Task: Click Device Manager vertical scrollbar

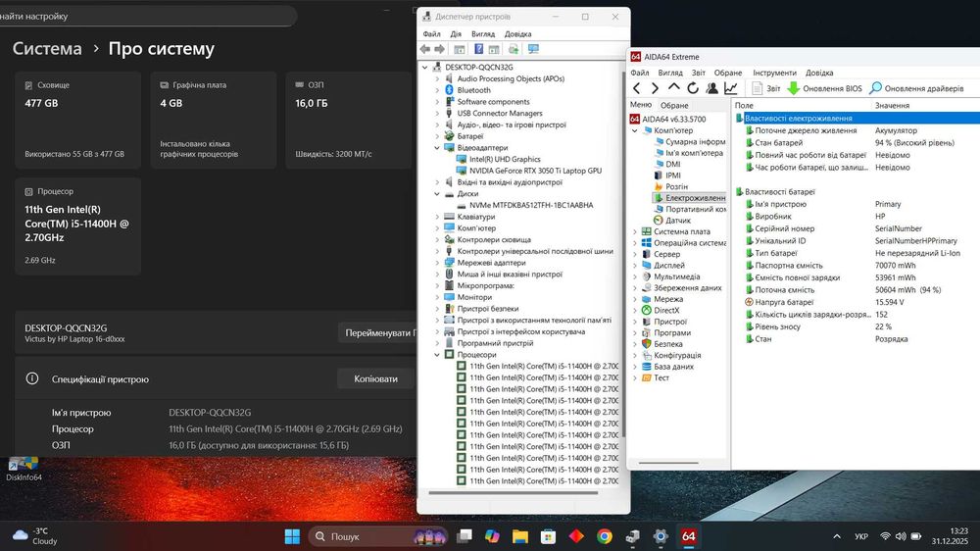Action: 623,254
